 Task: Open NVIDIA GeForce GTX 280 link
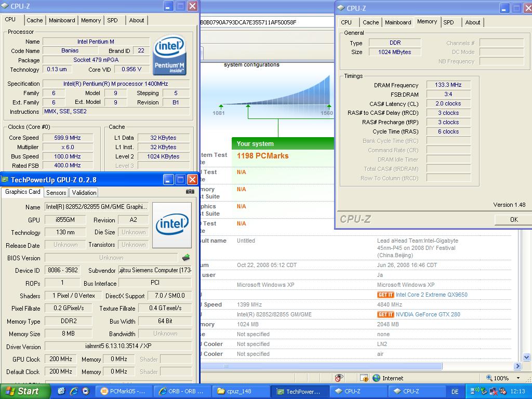(x=428, y=314)
